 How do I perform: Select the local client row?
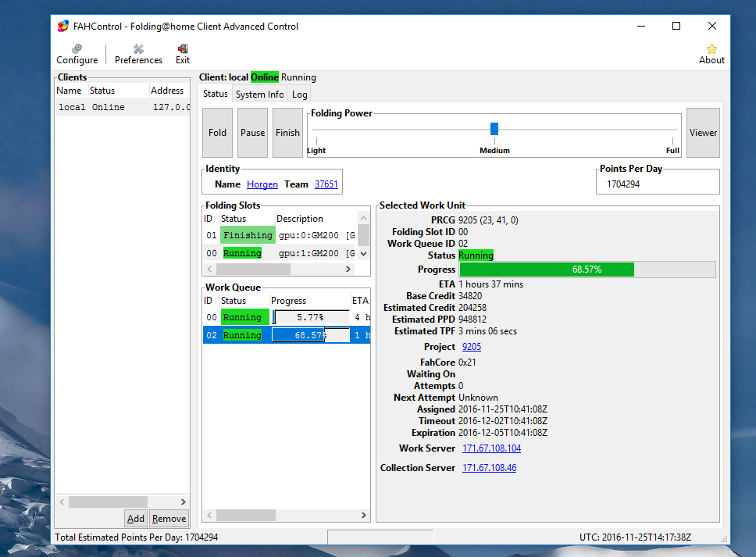click(x=123, y=107)
